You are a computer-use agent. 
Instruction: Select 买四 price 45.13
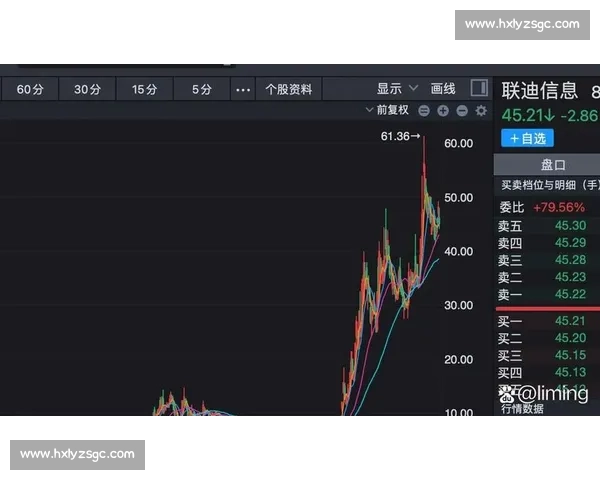(x=570, y=372)
